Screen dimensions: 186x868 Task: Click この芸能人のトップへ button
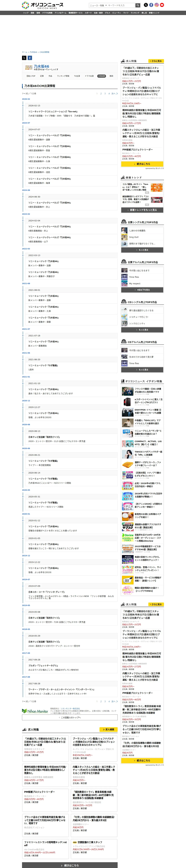point(70,717)
